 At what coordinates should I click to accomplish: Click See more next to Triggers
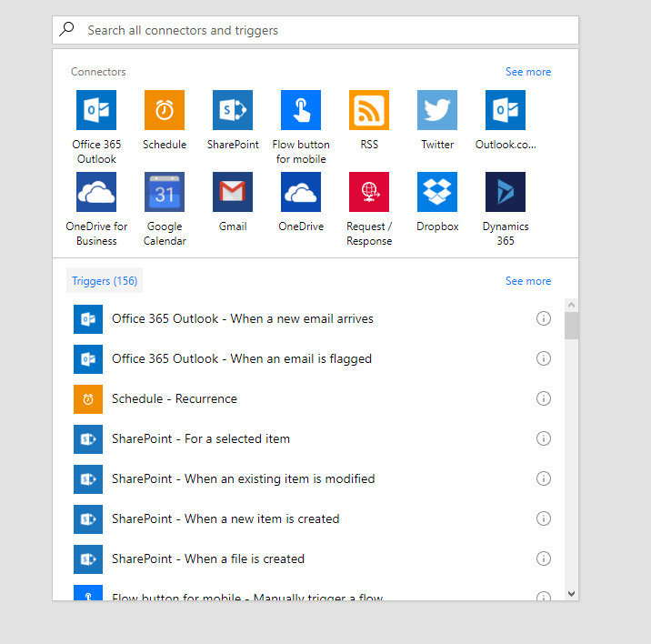tap(528, 281)
